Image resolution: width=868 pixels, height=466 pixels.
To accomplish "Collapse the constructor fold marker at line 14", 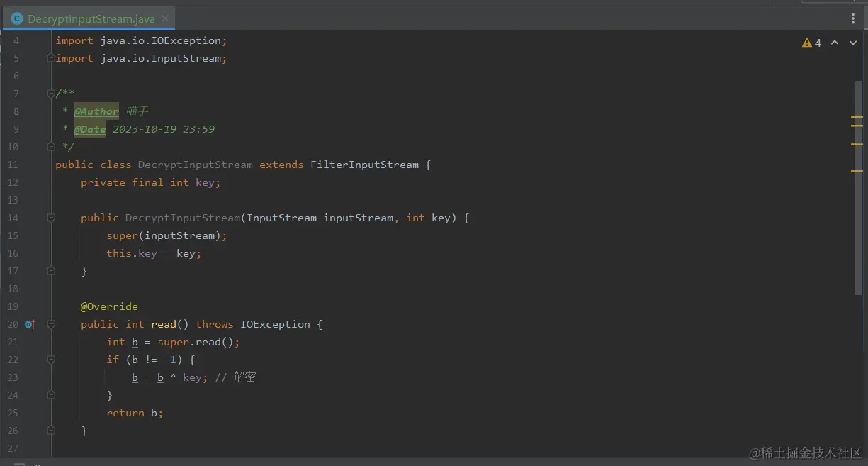I will (x=51, y=218).
